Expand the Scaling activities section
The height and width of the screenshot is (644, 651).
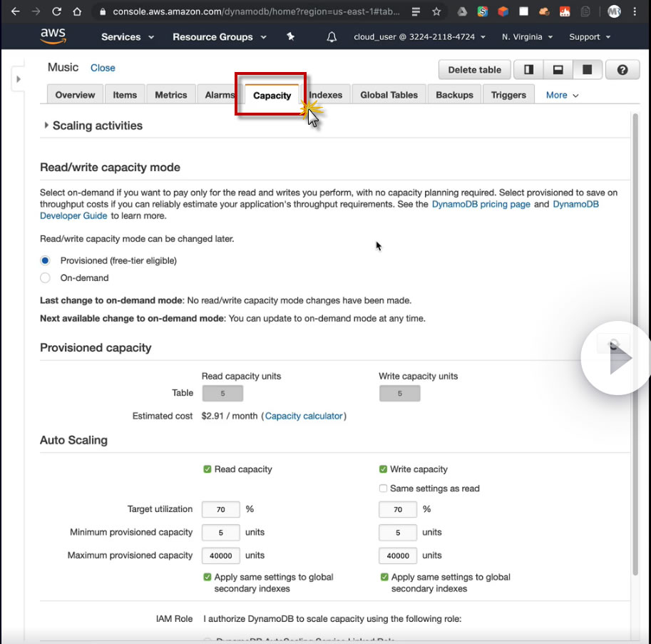point(46,126)
